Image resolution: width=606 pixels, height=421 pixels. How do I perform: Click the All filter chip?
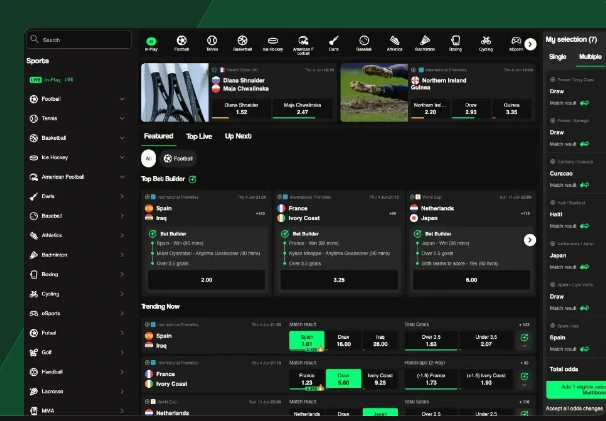(148, 159)
